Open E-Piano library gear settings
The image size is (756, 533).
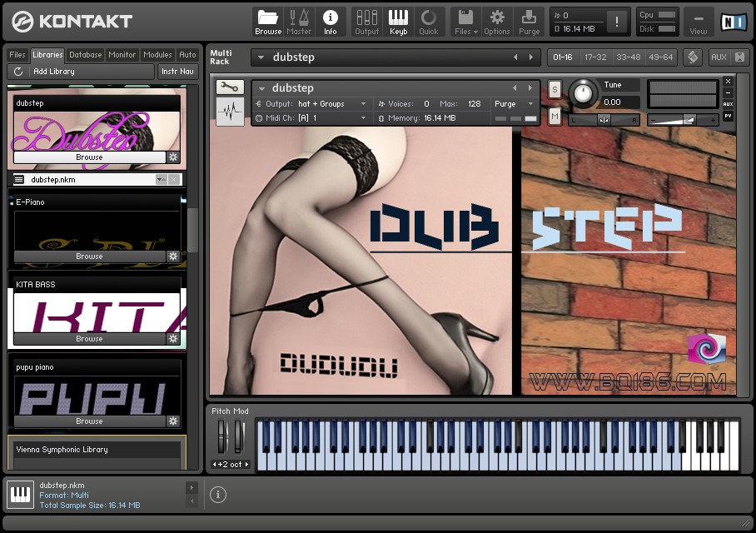click(x=173, y=257)
